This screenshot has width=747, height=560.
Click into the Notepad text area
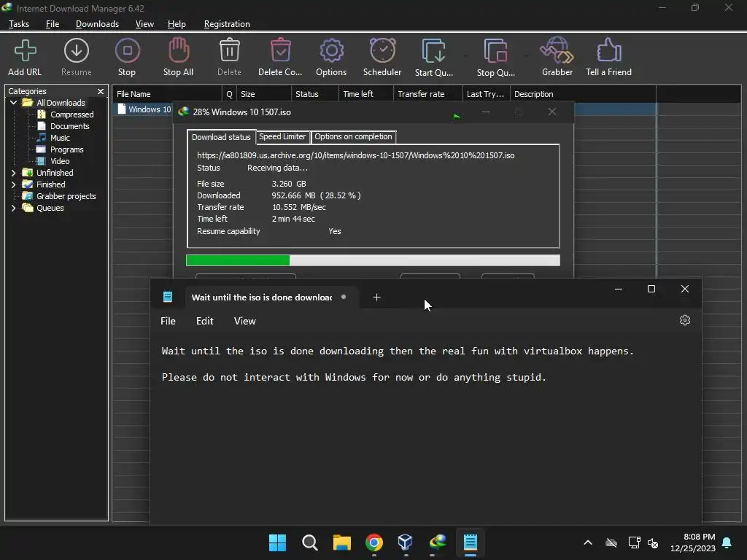pos(425,429)
